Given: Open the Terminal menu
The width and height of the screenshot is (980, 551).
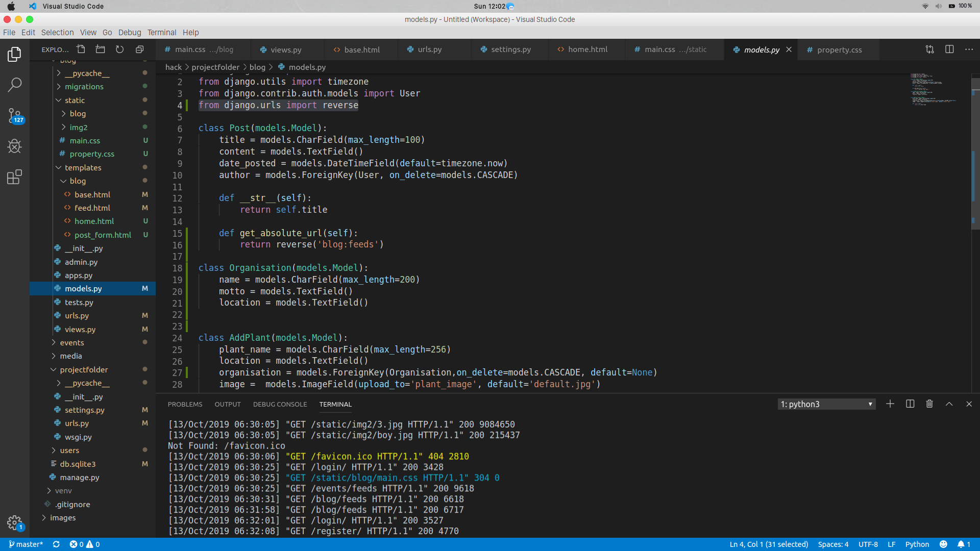Looking at the screenshot, I should tap(161, 32).
